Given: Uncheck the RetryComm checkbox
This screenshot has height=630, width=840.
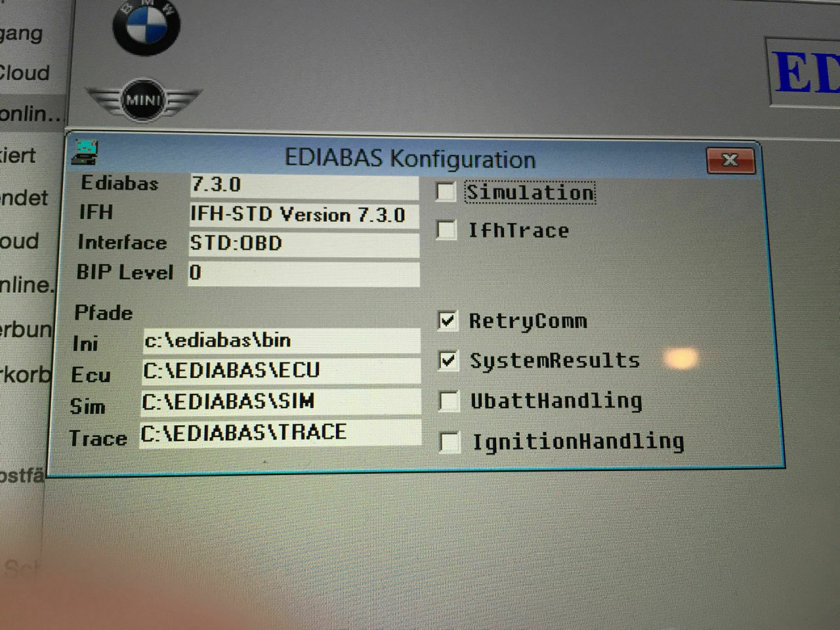Looking at the screenshot, I should click(448, 321).
